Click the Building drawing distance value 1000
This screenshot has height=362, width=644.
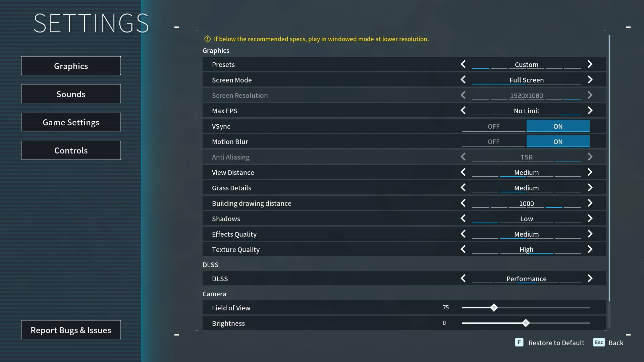point(527,203)
